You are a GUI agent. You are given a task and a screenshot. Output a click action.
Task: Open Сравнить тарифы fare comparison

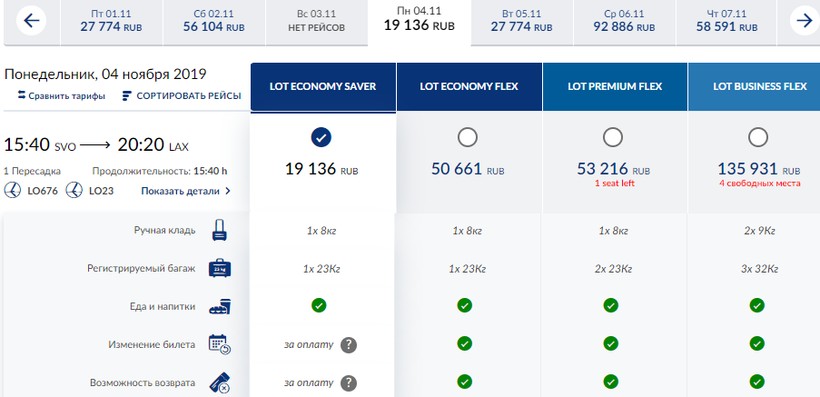[x=61, y=96]
